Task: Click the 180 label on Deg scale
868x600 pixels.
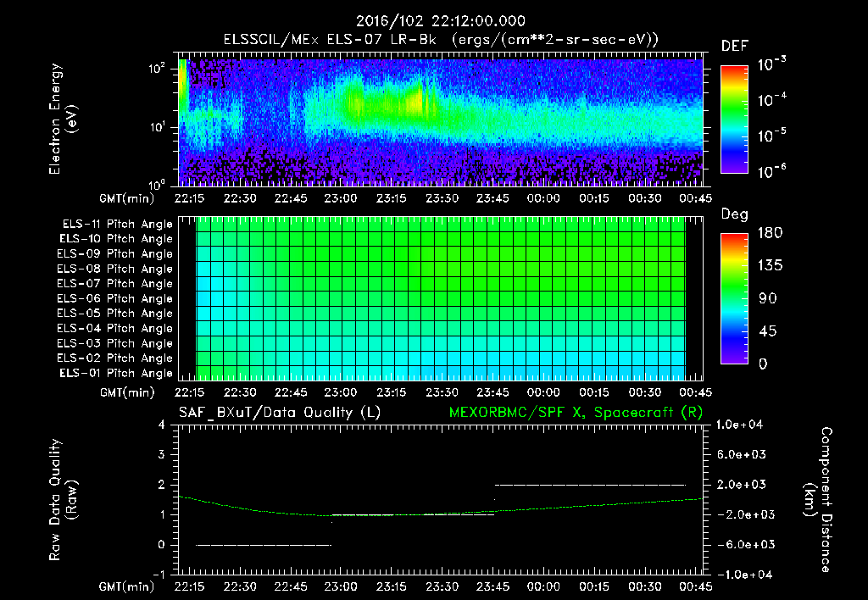Action: [x=770, y=233]
